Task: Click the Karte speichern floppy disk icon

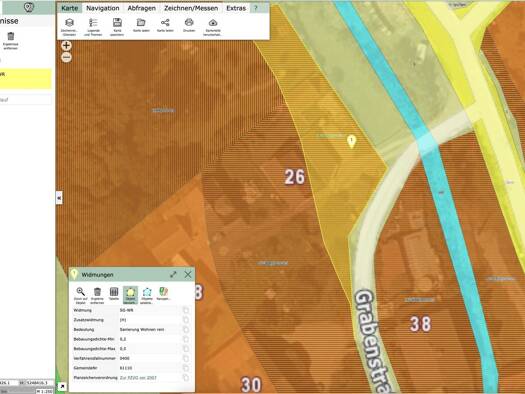Action: [x=117, y=26]
